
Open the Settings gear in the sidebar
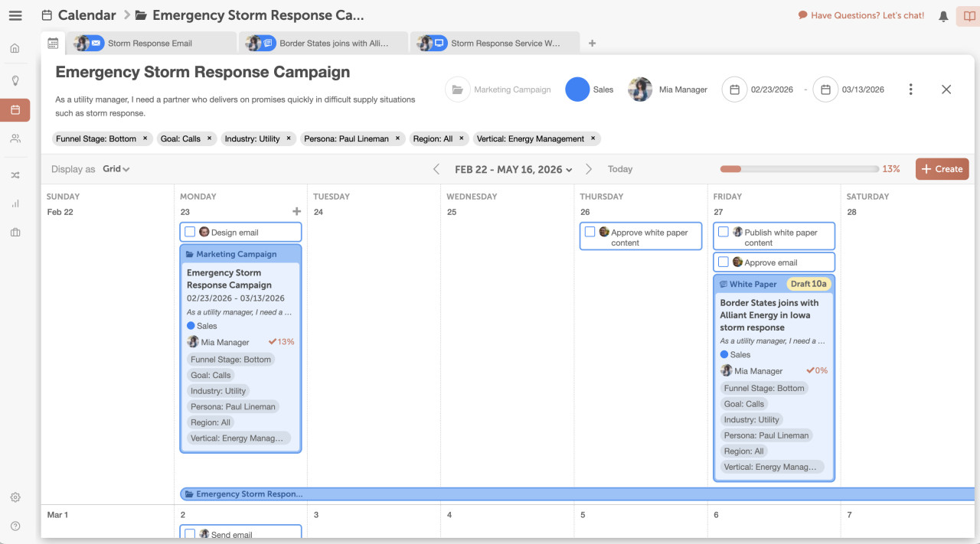coord(15,497)
